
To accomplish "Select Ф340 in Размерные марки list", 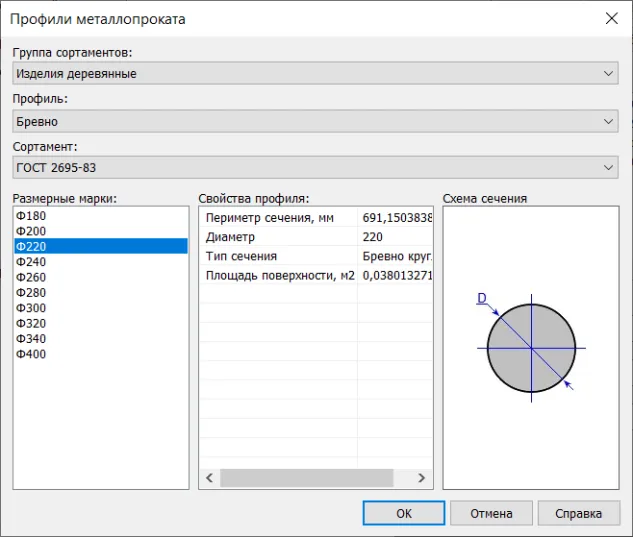I will [x=32, y=339].
